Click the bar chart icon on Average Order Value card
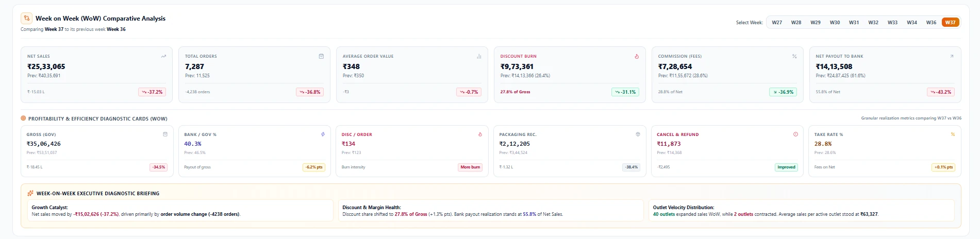Viewport: 980px width, 239px height. (x=479, y=56)
